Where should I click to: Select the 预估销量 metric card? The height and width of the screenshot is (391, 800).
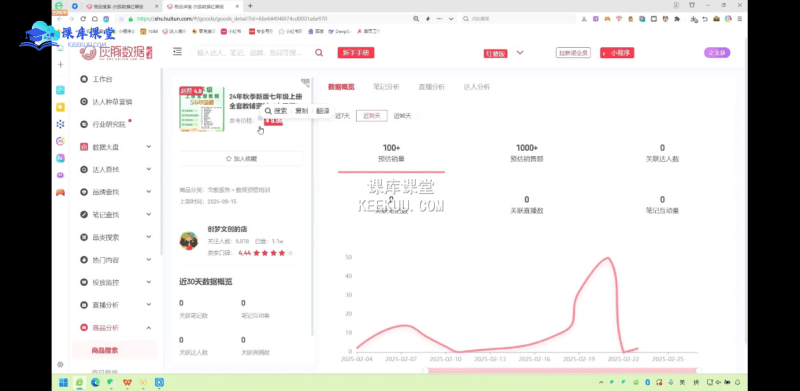coord(391,153)
